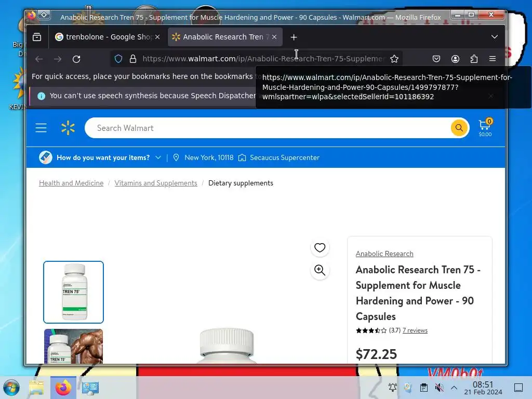Open Firefox application hamburger menu
Image resolution: width=532 pixels, height=399 pixels.
click(x=493, y=59)
